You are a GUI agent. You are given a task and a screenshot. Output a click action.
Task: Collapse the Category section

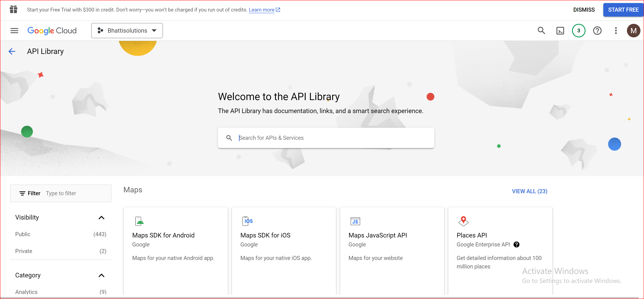[x=101, y=275]
